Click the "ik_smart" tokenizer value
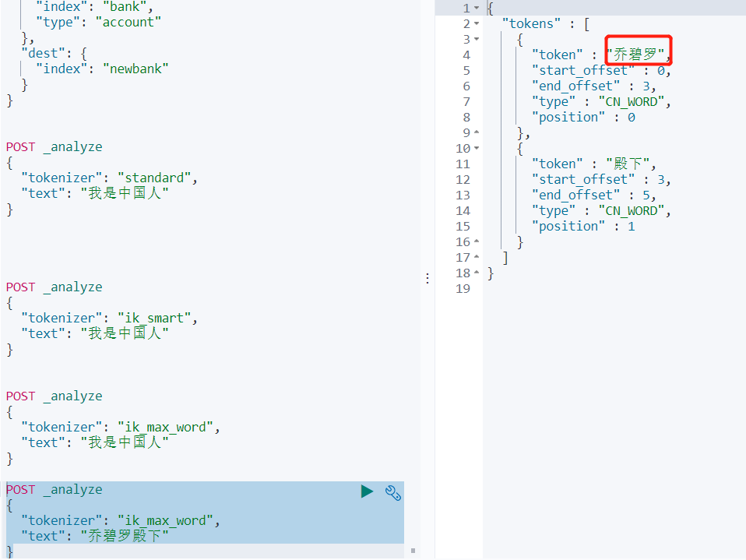This screenshot has width=746, height=560. click(x=155, y=318)
